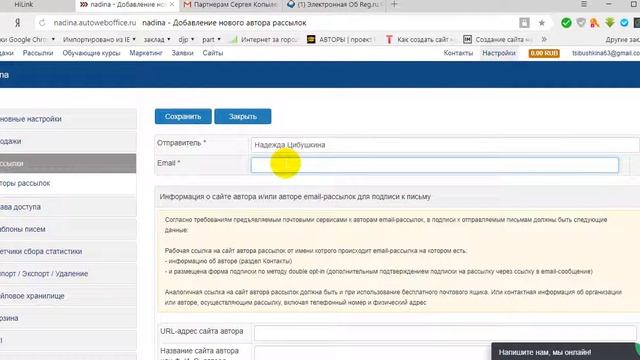Click the reader mode icon in address bar
Viewport: 640px width, 360px height.
point(524,23)
